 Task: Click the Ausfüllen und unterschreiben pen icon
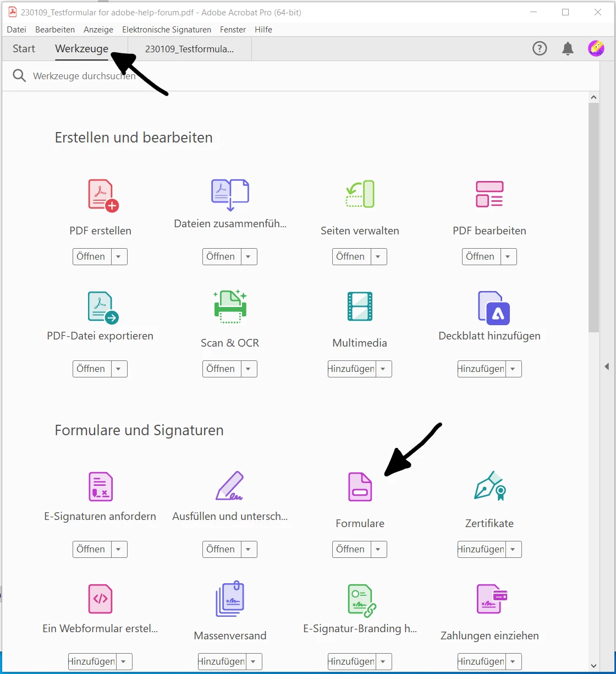coord(230,485)
